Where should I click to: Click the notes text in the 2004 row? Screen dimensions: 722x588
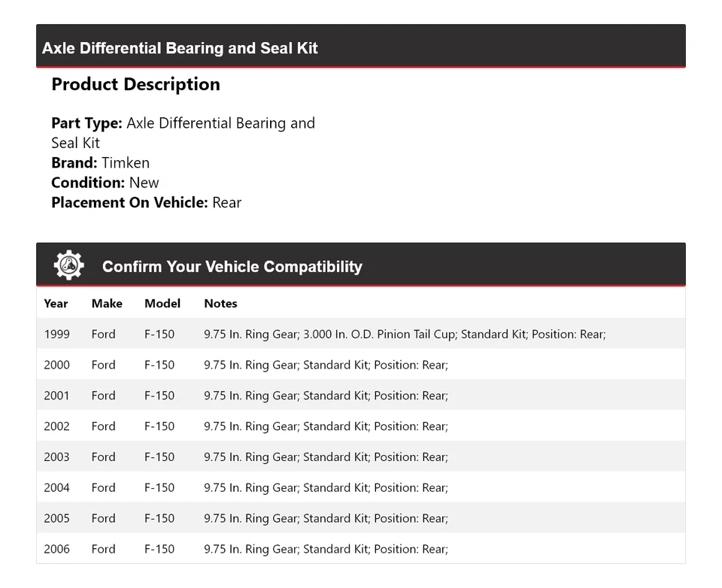coord(326,488)
